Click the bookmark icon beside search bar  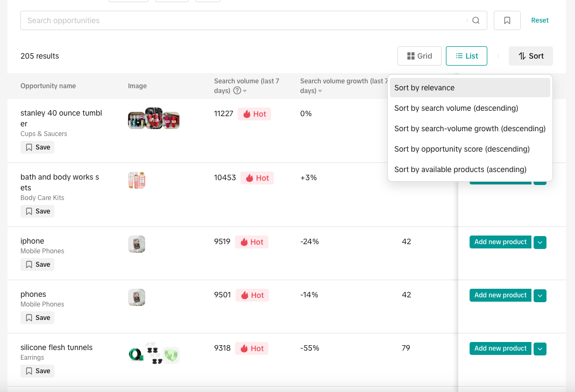pyautogui.click(x=507, y=20)
